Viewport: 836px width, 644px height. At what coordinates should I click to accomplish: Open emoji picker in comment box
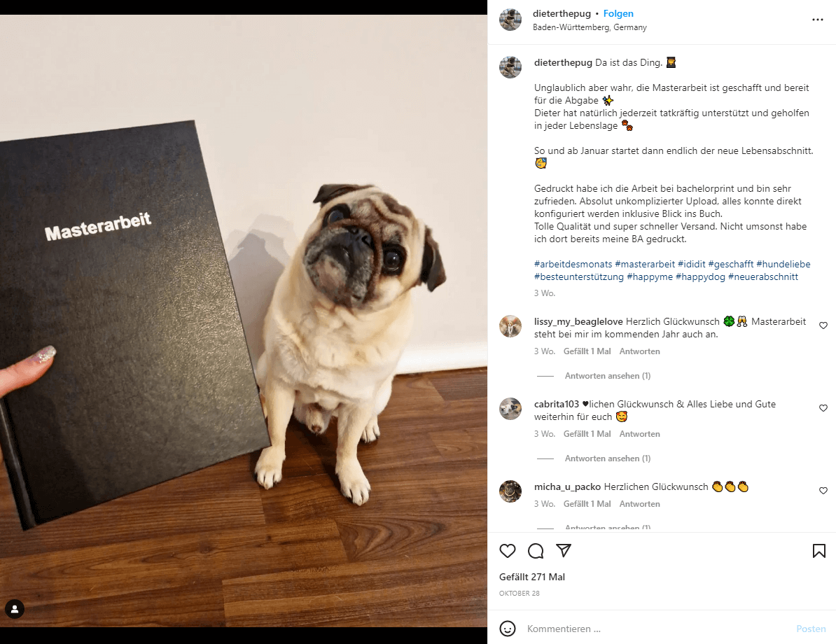[508, 629]
